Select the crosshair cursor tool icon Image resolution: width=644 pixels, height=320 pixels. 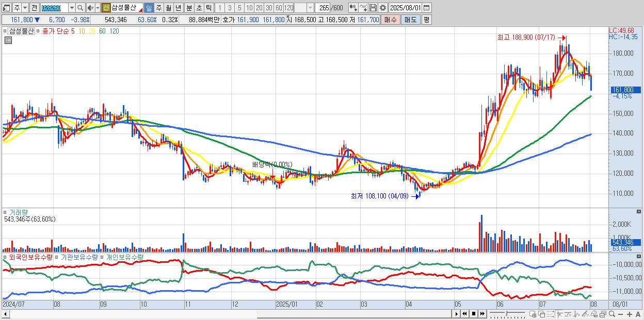559,314
